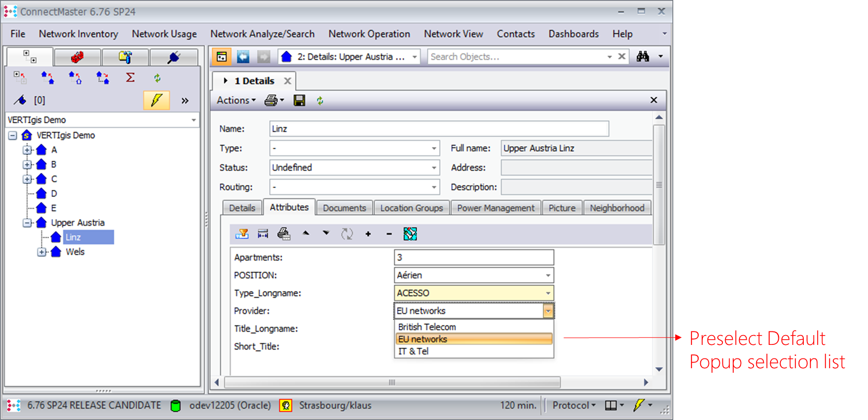Refresh details with green arrows icon
Screen dimensions: 868x420
[320, 101]
